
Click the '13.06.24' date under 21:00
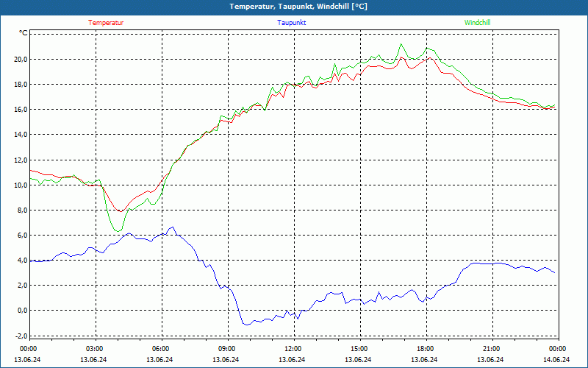pyautogui.click(x=491, y=359)
